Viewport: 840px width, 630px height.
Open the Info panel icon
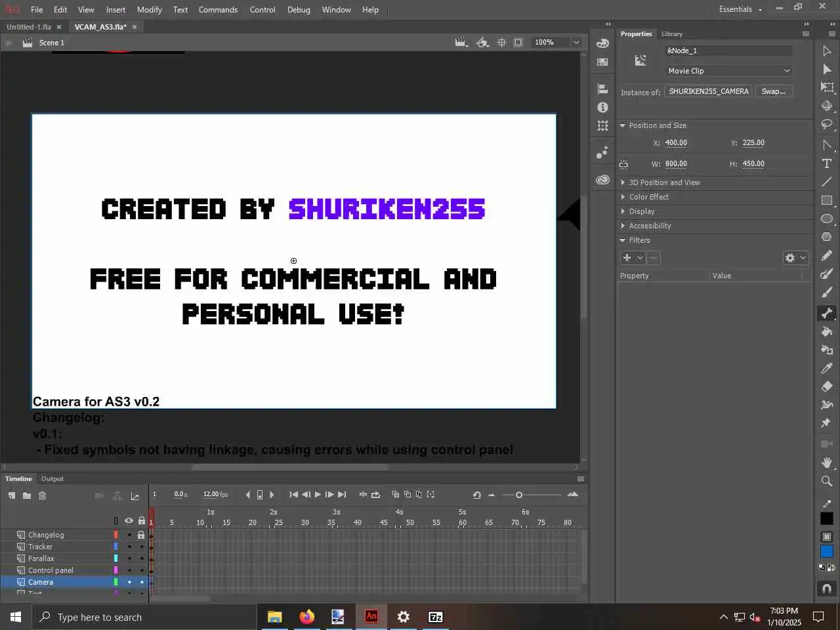coord(602,107)
